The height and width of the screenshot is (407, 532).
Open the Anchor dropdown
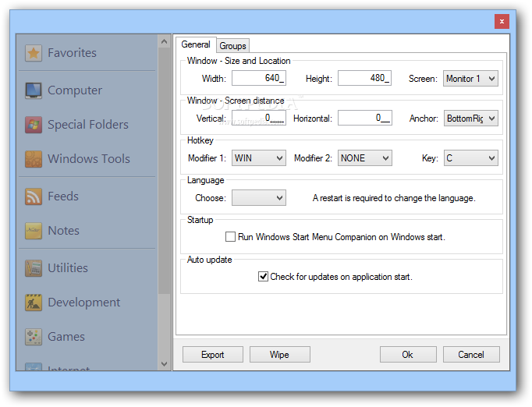[x=470, y=119]
